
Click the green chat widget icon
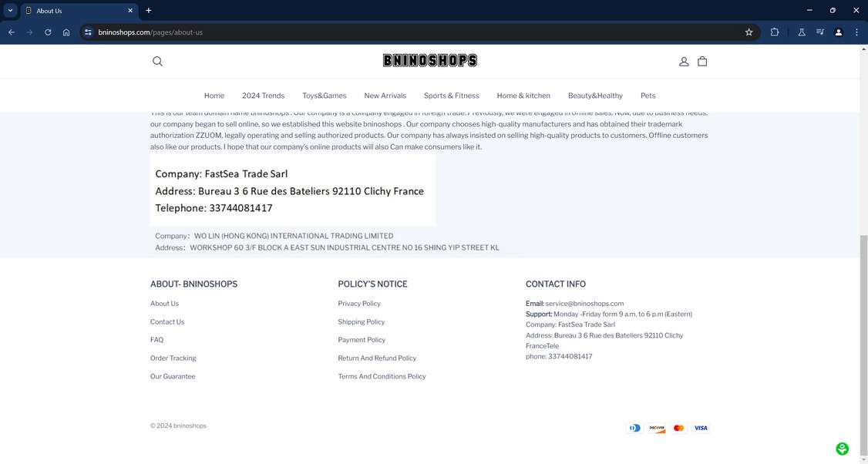click(842, 449)
